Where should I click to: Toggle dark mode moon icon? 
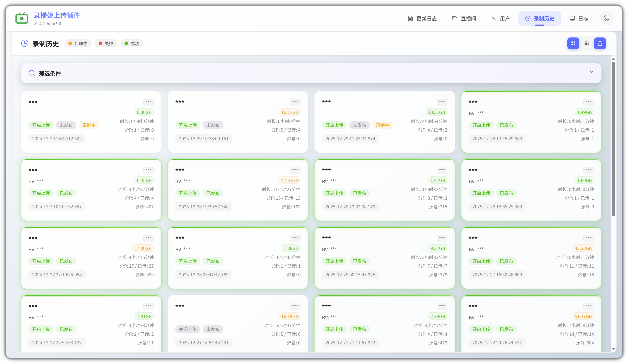606,18
